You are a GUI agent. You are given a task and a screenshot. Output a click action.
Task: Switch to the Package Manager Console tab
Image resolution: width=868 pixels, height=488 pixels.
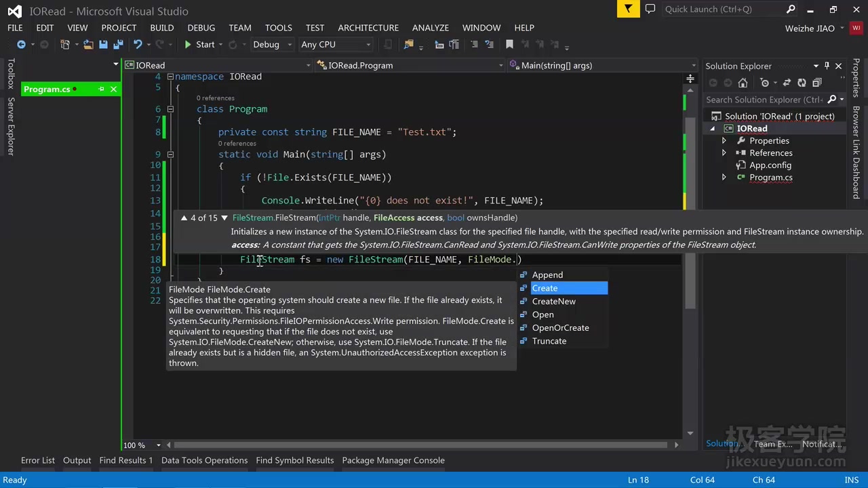coord(393,460)
